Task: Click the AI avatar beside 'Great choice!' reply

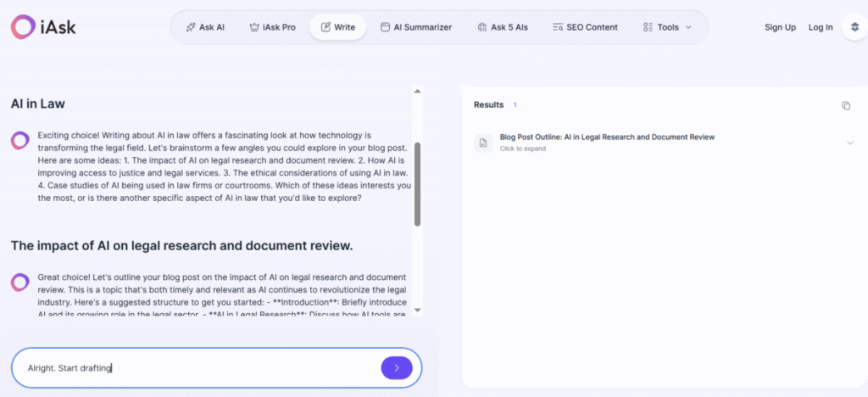Action: coord(20,282)
